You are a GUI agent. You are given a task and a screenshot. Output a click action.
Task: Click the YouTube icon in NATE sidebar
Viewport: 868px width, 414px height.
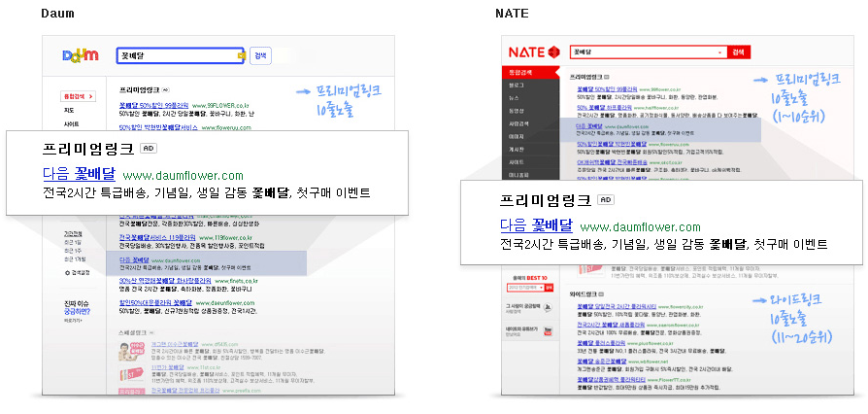548,330
